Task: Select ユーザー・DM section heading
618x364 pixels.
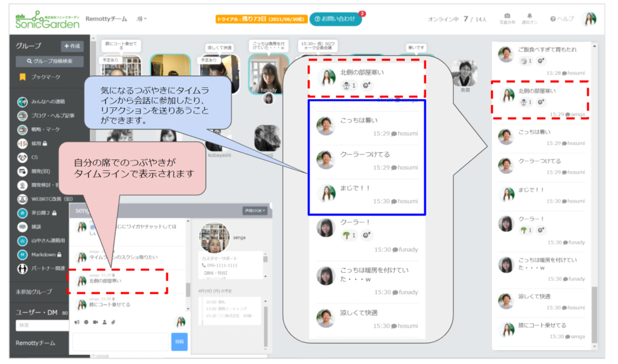Action: coord(36,312)
